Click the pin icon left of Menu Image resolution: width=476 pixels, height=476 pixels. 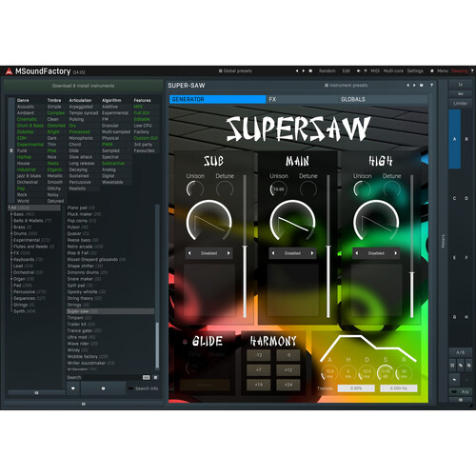[432, 71]
